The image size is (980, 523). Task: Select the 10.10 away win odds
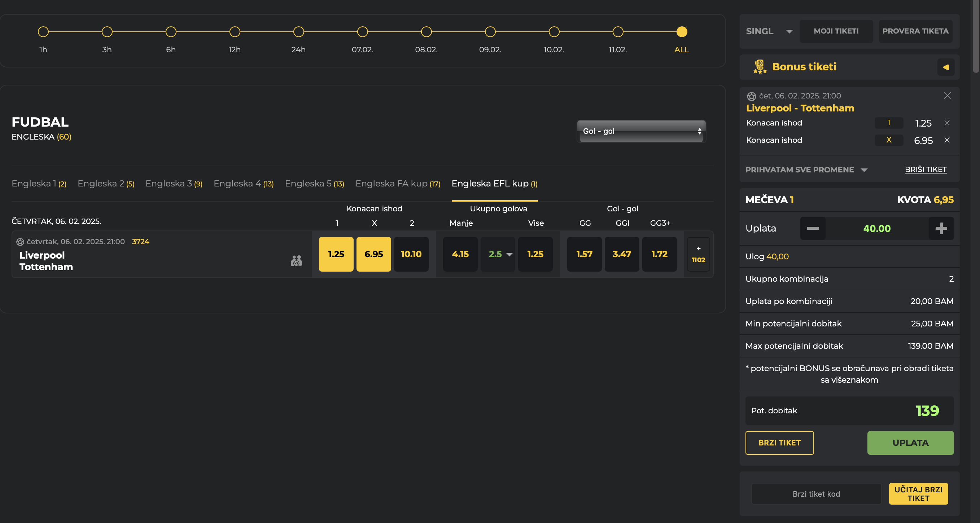[411, 254]
